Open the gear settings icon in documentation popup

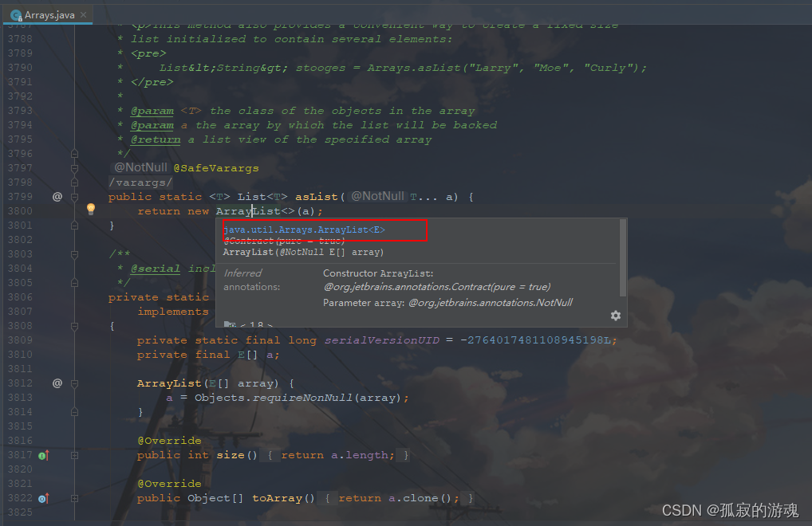pyautogui.click(x=616, y=316)
